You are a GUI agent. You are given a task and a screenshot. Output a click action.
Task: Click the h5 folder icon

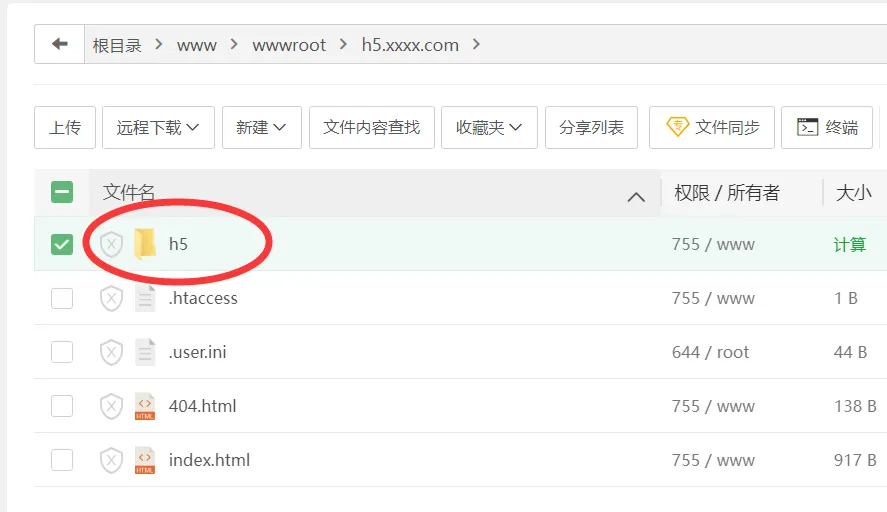(x=145, y=244)
